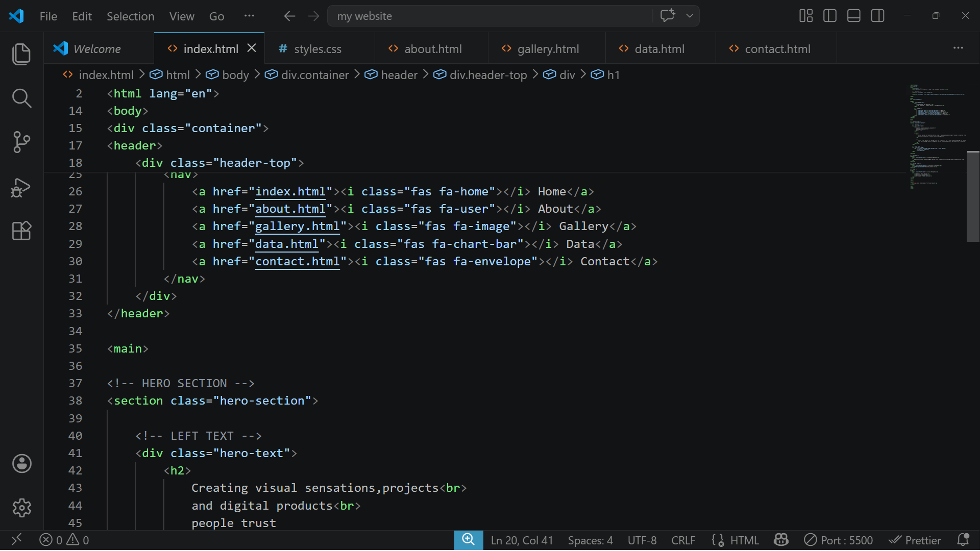This screenshot has width=980, height=551.
Task: Open the Extensions view
Action: (21, 231)
